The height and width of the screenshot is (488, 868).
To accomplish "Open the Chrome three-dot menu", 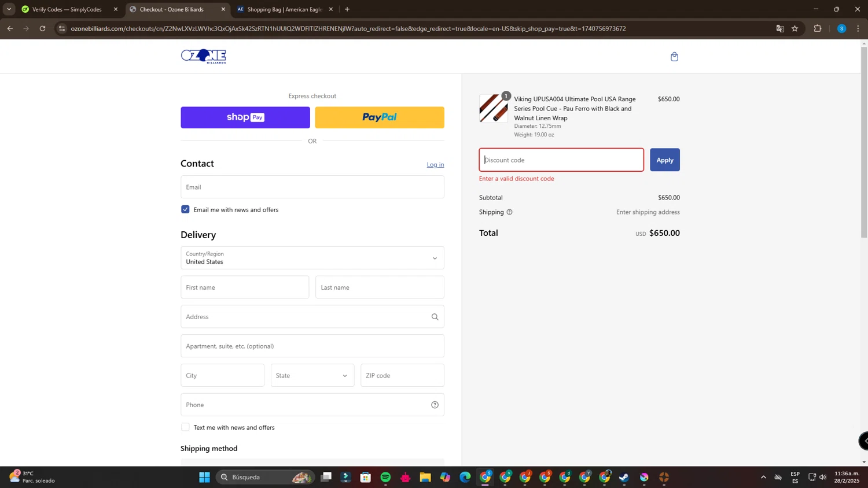I will click(x=858, y=28).
